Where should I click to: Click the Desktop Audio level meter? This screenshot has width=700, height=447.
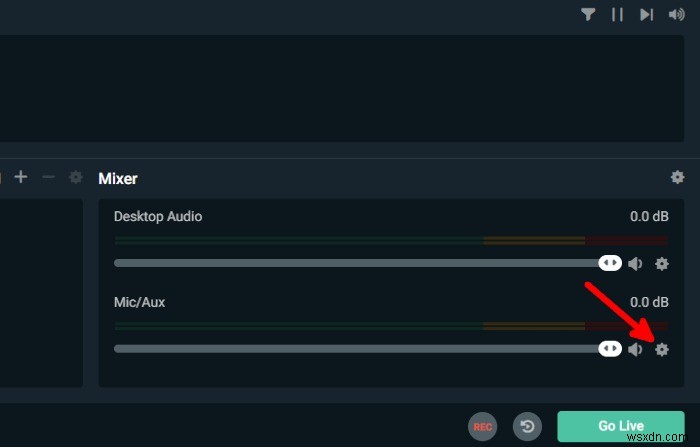pyautogui.click(x=390, y=240)
